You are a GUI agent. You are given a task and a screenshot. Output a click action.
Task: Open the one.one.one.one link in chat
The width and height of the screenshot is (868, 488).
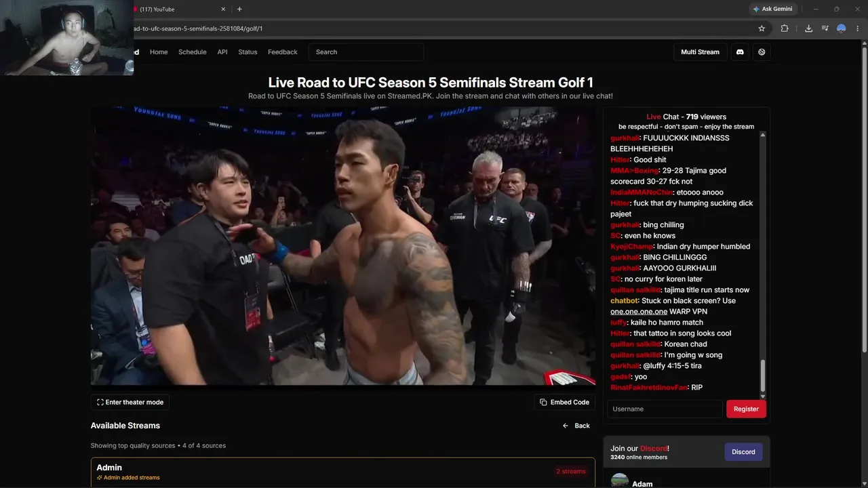pos(639,312)
